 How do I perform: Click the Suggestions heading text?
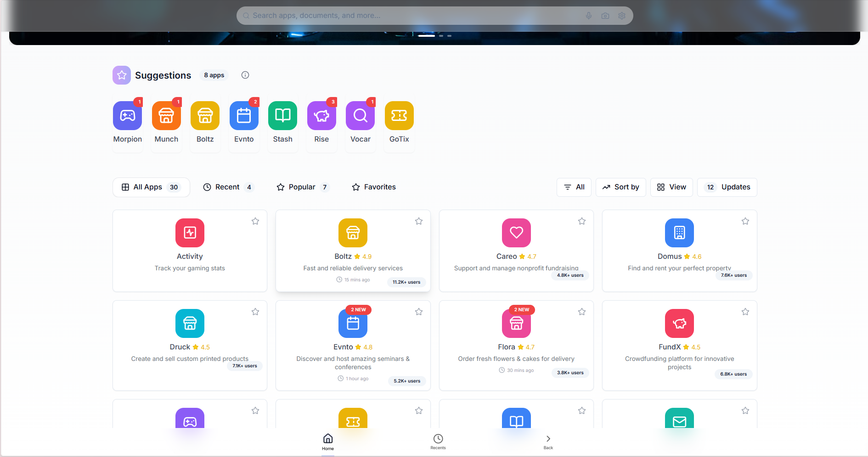[x=163, y=75]
